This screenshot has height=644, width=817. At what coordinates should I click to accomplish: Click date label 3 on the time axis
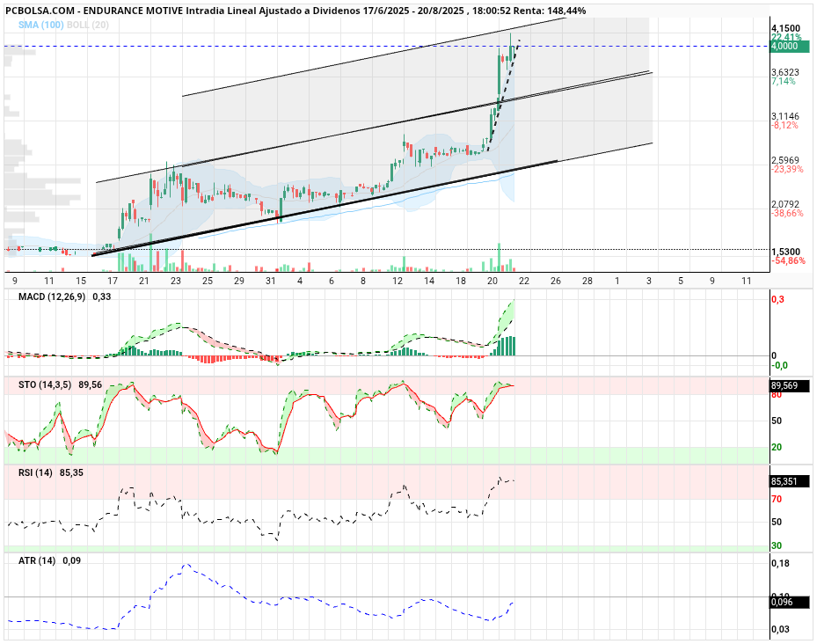pos(649,281)
